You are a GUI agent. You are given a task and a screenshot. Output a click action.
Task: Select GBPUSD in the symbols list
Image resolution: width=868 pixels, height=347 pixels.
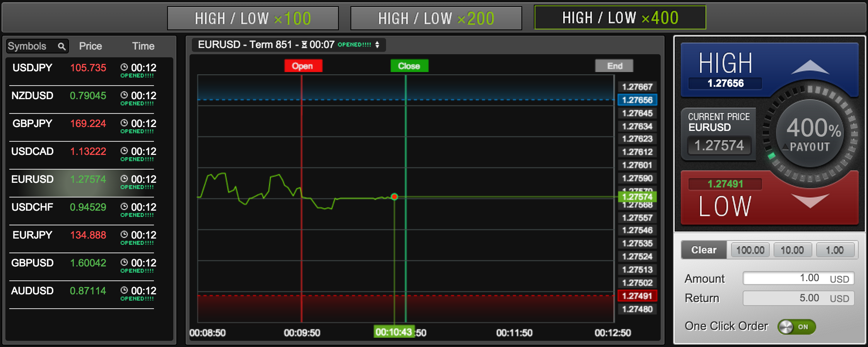[x=32, y=263]
